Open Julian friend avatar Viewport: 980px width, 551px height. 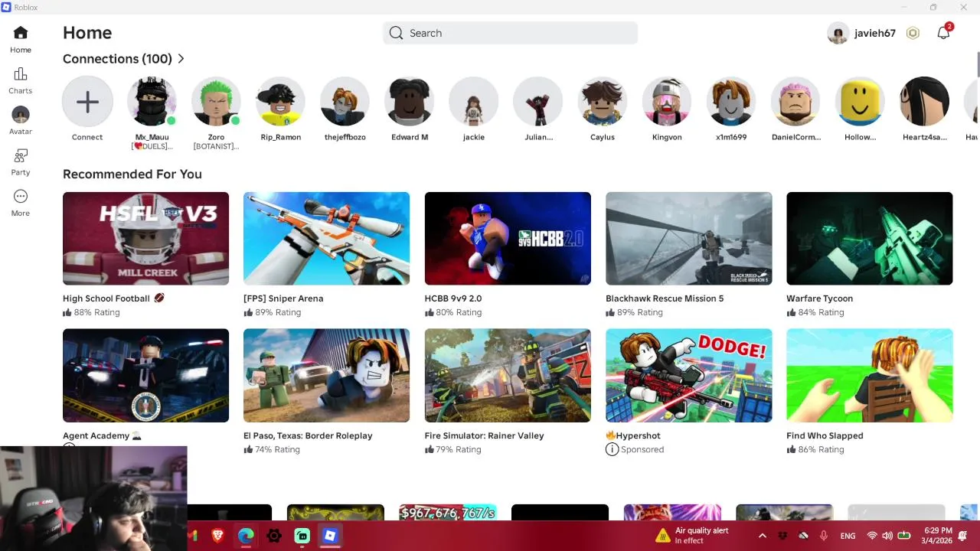pyautogui.click(x=538, y=101)
